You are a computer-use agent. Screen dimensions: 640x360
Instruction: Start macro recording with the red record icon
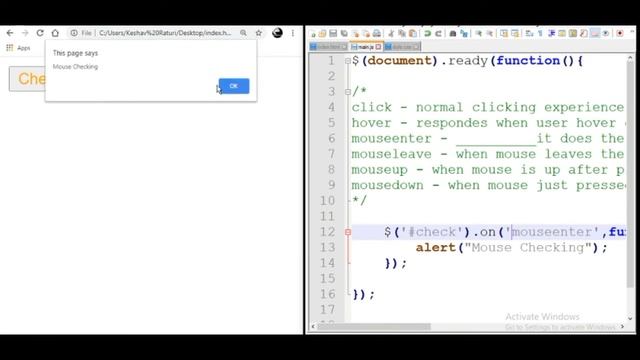(x=620, y=33)
